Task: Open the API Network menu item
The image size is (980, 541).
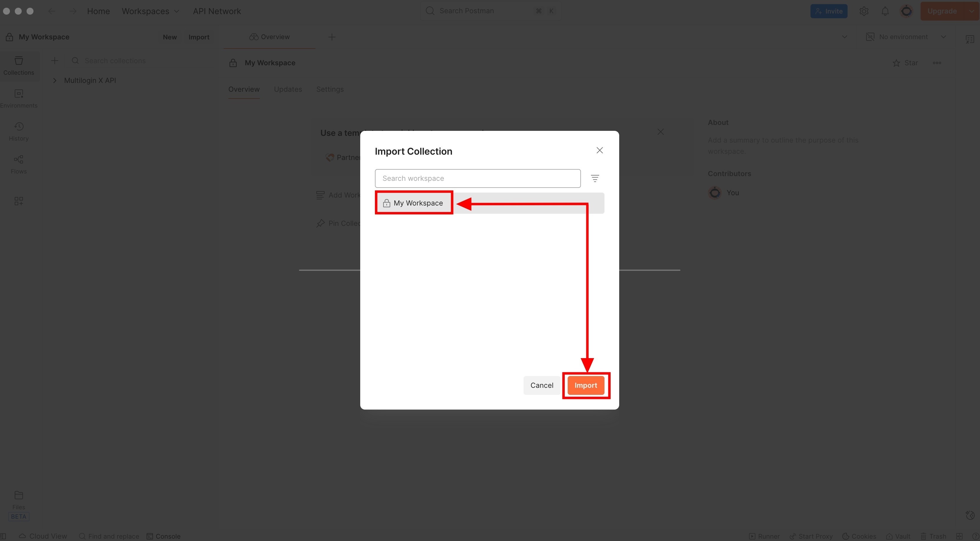Action: pyautogui.click(x=217, y=11)
